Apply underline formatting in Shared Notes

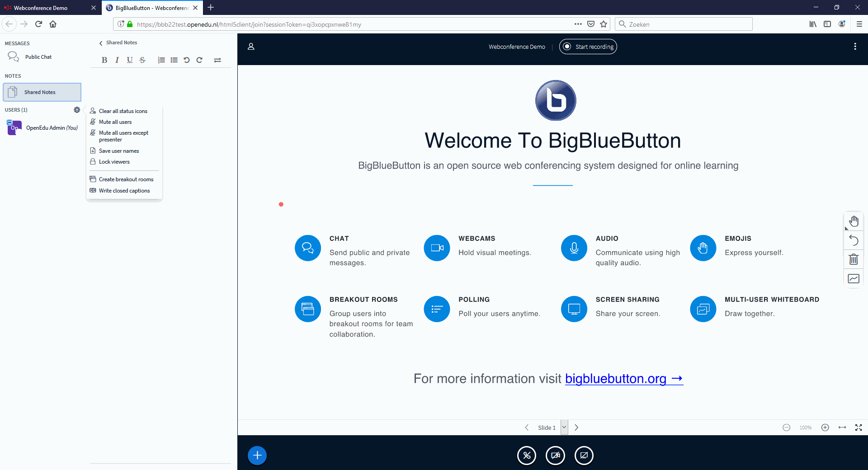[130, 60]
